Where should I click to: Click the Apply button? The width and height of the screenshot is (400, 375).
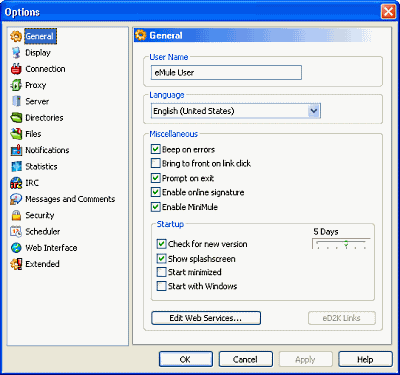[305, 359]
